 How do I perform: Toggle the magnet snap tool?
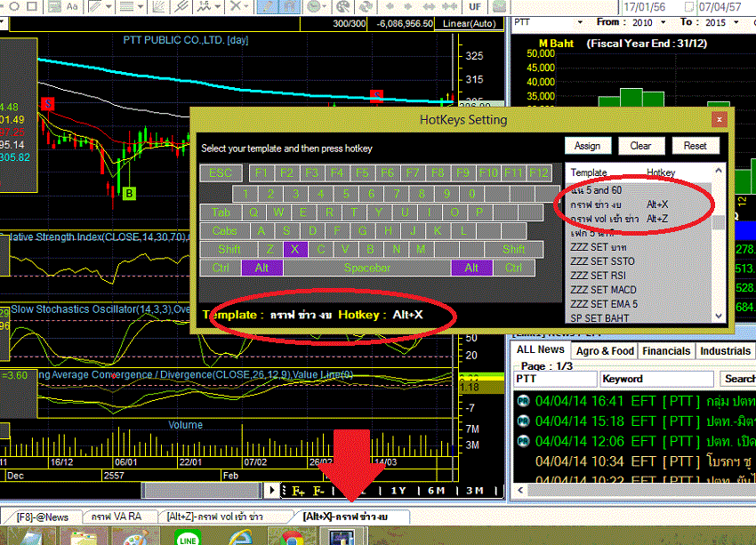(289, 6)
